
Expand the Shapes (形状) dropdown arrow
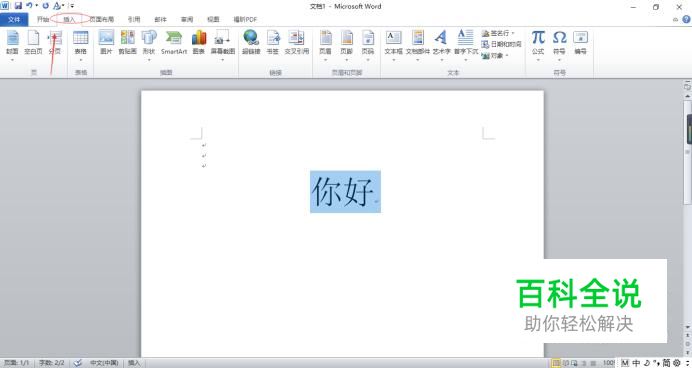149,60
